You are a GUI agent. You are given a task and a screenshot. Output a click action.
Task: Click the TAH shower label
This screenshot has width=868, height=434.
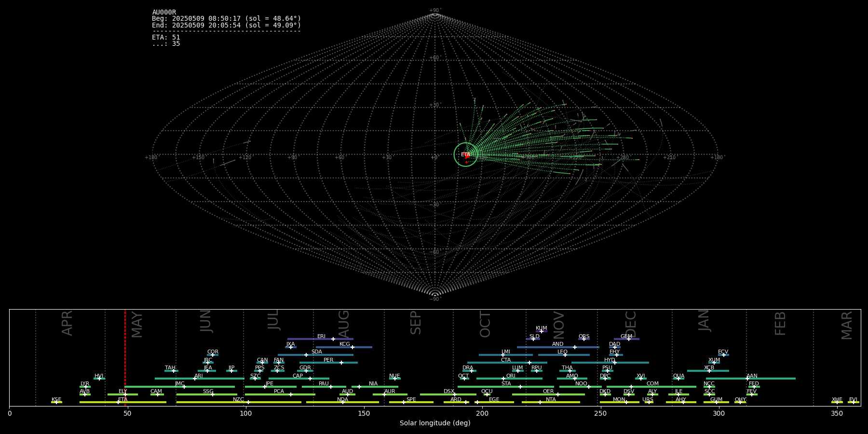click(170, 367)
